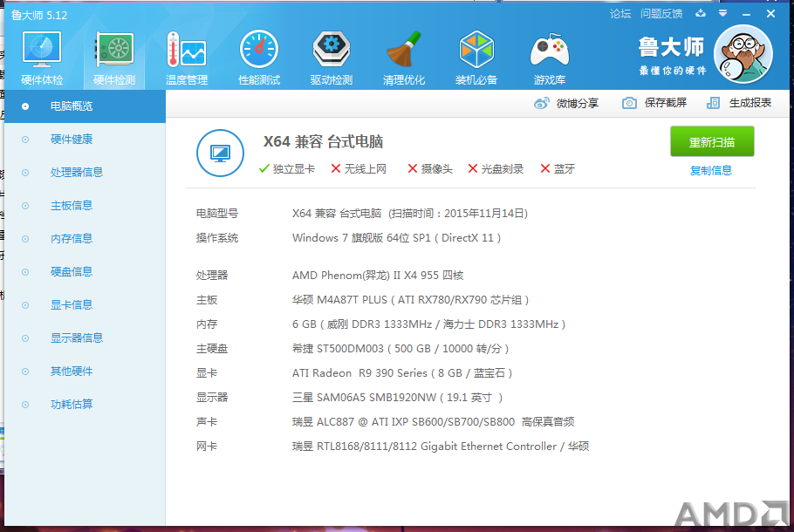Select 电脑概览 in the sidebar
794x532 pixels.
85,106
